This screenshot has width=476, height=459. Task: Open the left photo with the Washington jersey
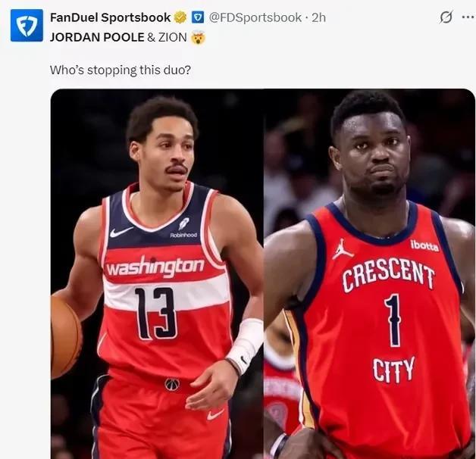[x=157, y=273]
